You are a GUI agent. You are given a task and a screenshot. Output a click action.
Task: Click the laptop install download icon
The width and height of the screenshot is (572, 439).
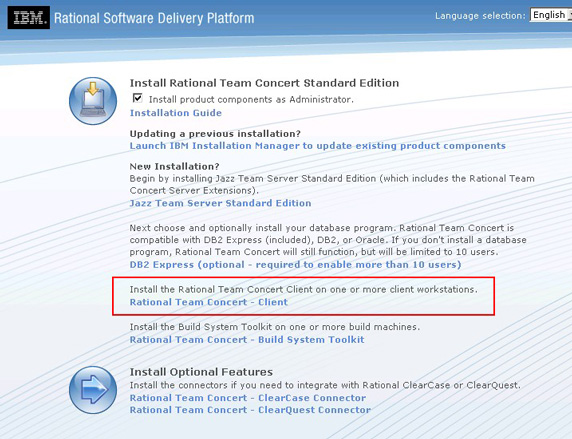coord(93,101)
